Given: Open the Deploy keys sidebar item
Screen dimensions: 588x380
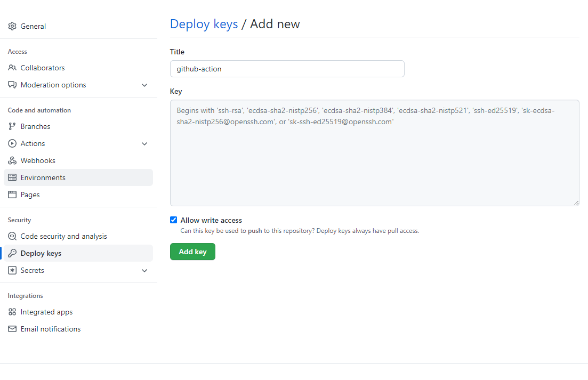Looking at the screenshot, I should click(x=41, y=253).
